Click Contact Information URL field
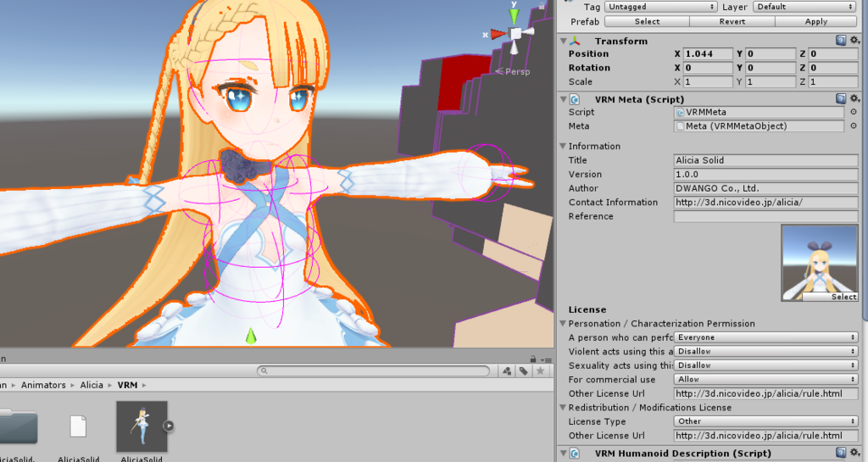The height and width of the screenshot is (462, 868). [x=765, y=203]
